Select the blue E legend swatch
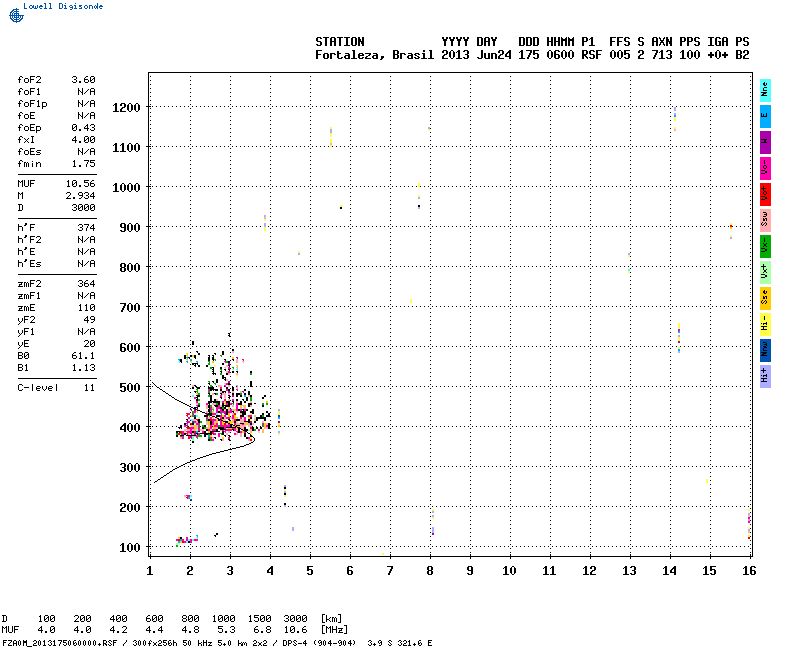Image resolution: width=800 pixels, height=650 pixels. pyautogui.click(x=765, y=116)
